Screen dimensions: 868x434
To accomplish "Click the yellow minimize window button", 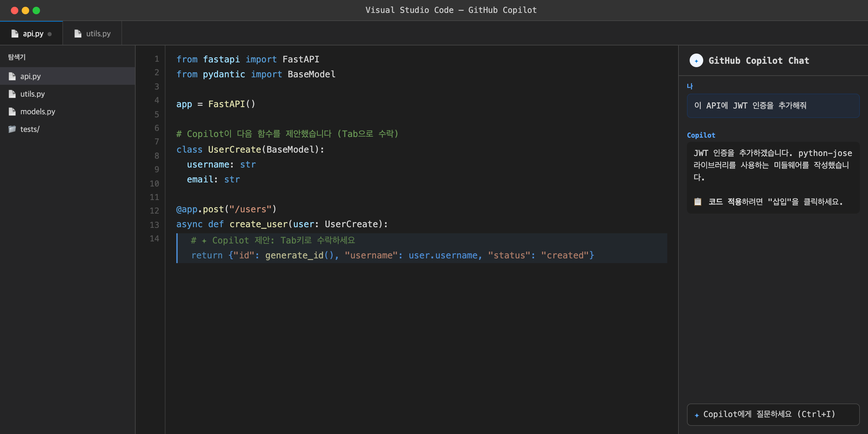I will tap(25, 11).
